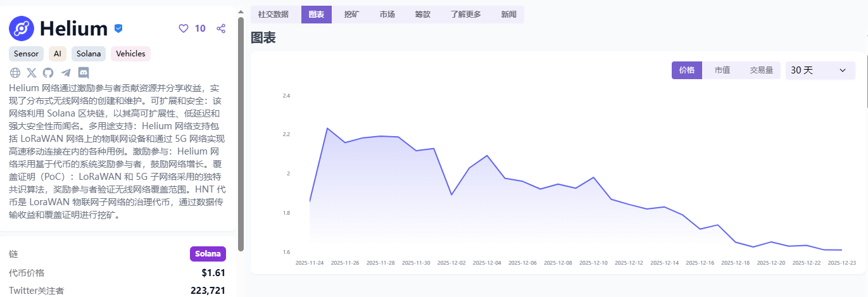The image size is (868, 297).
Task: Open Helium's GitHub icon link
Action: pos(48,72)
